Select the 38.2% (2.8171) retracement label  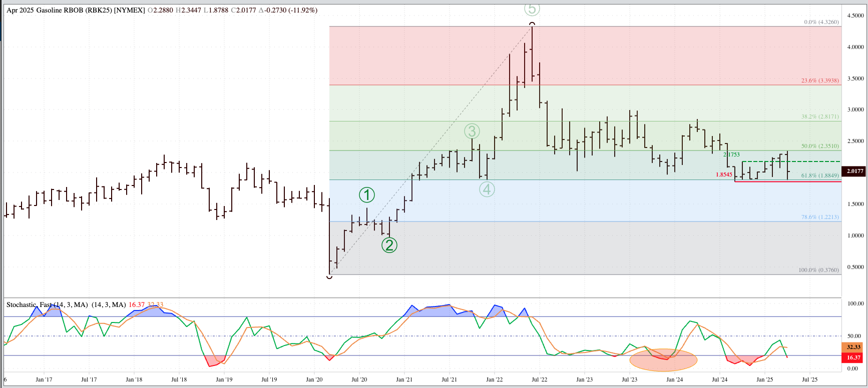pyautogui.click(x=819, y=116)
